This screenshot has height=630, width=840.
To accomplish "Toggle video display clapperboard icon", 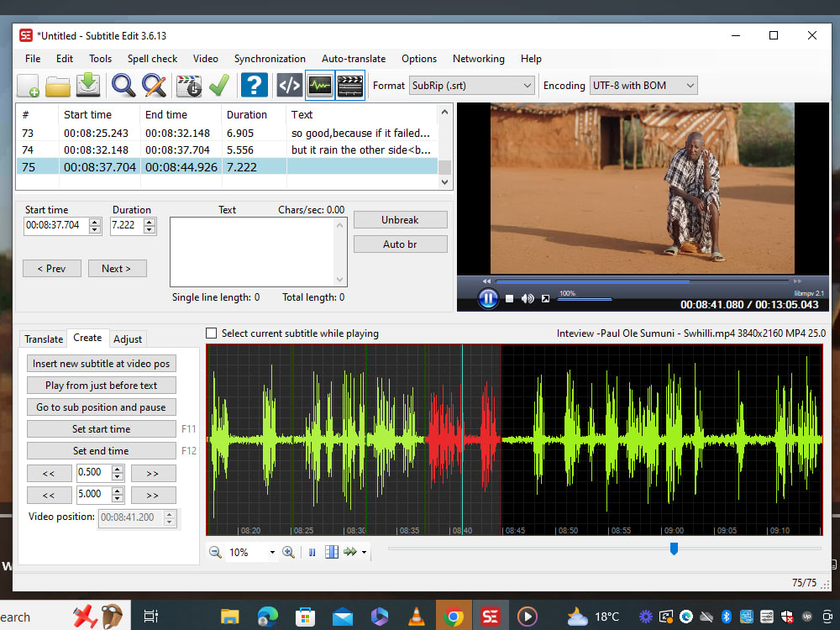I will (x=350, y=85).
